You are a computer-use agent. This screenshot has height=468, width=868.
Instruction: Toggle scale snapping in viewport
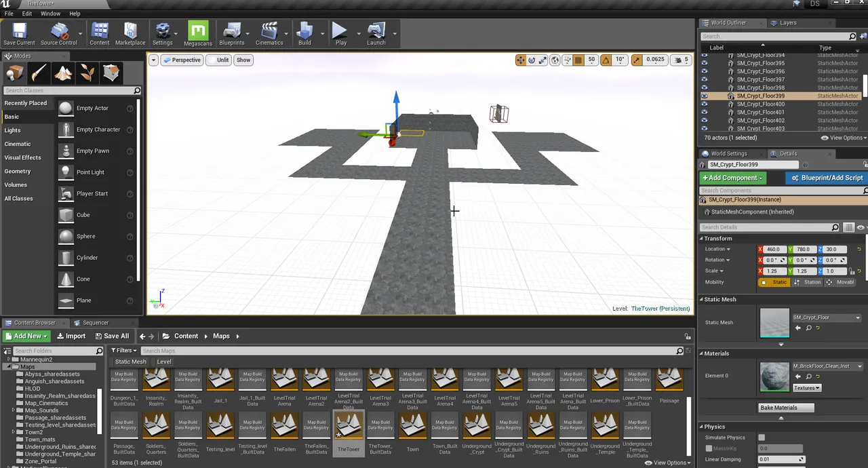[636, 60]
